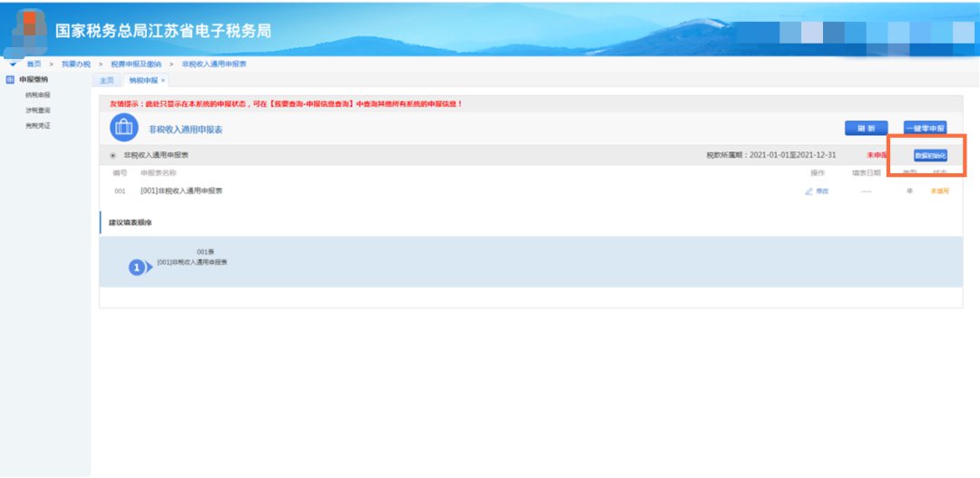Click the 申报缴纳 grid icon in sidebar
980x478 pixels.
pyautogui.click(x=9, y=80)
